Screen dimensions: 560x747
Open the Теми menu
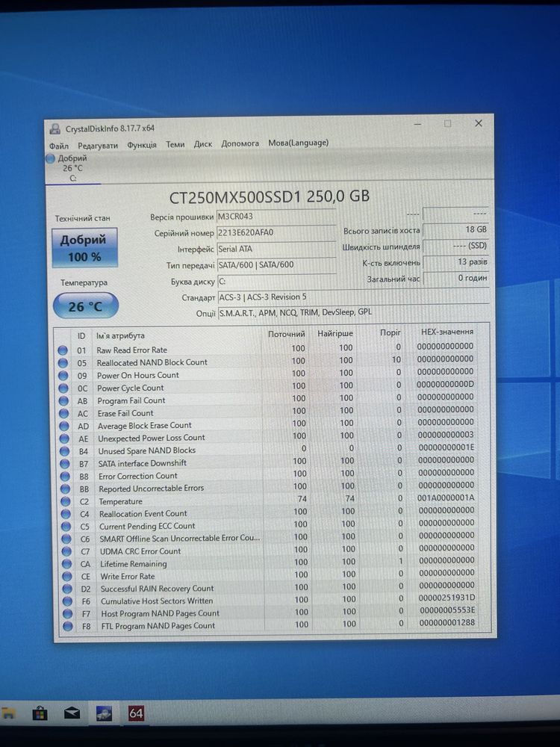click(175, 144)
